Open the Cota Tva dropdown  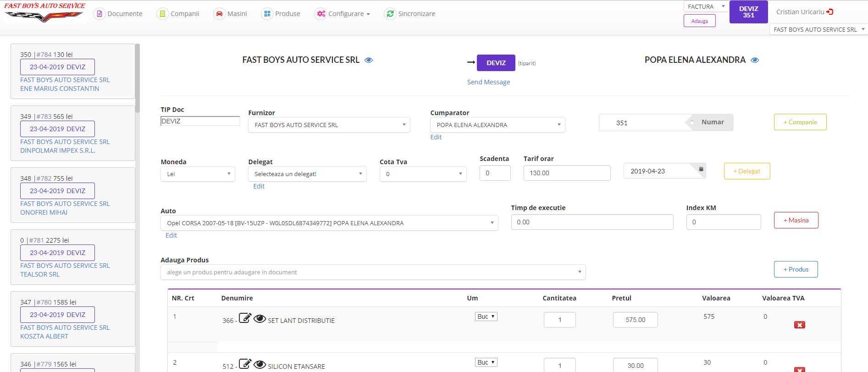[x=423, y=174]
